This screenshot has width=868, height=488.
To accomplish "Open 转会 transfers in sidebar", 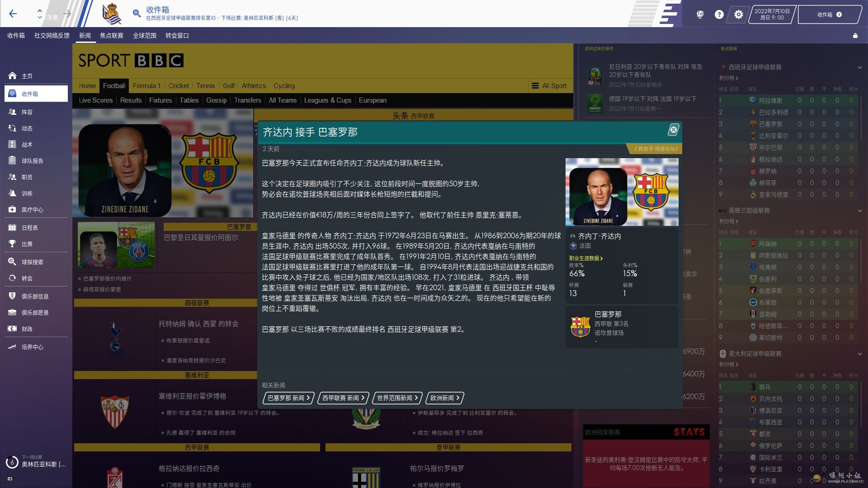I will tap(36, 278).
